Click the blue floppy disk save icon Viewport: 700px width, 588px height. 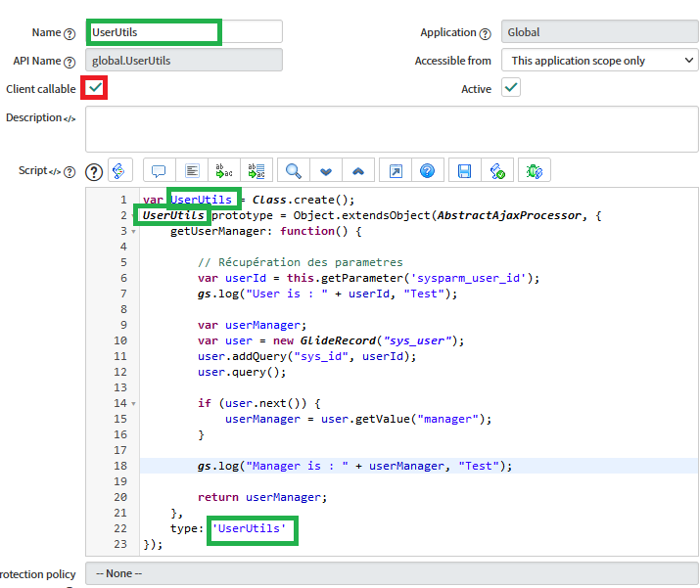click(465, 170)
